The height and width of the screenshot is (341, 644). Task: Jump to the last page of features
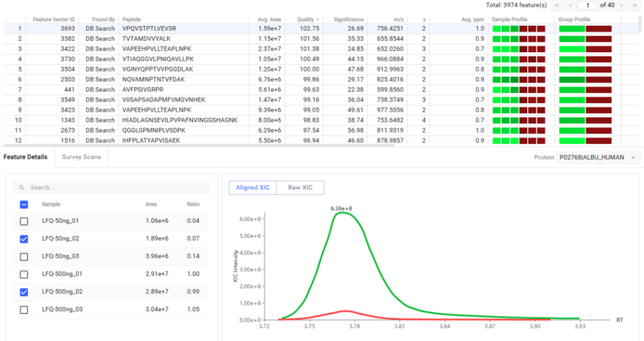635,5
